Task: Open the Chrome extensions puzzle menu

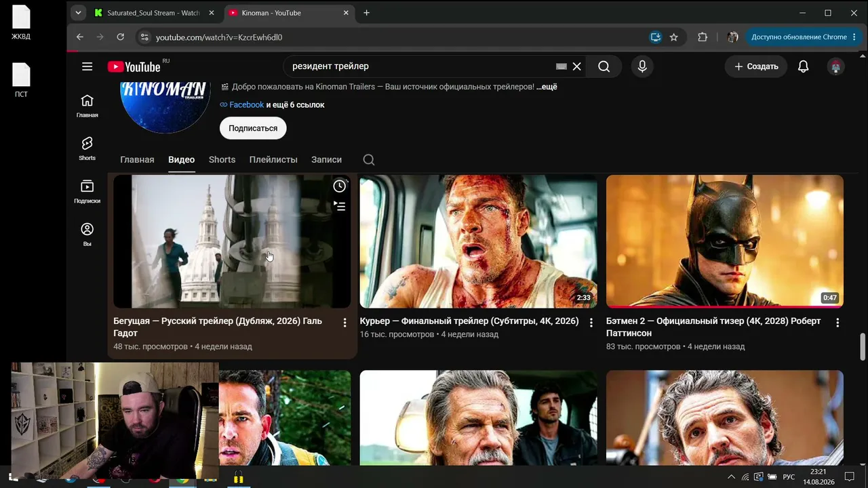Action: coord(703,37)
